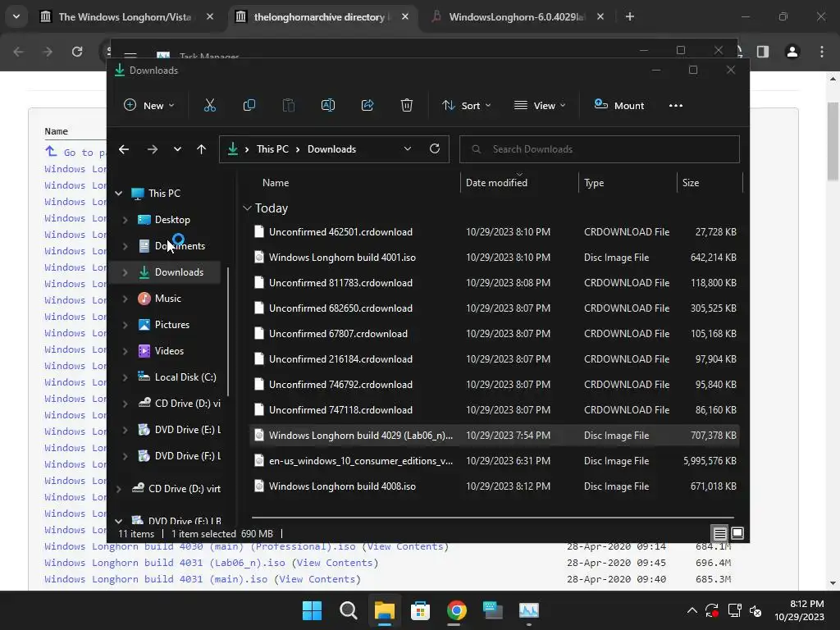Switch to details view layout icon

click(719, 533)
